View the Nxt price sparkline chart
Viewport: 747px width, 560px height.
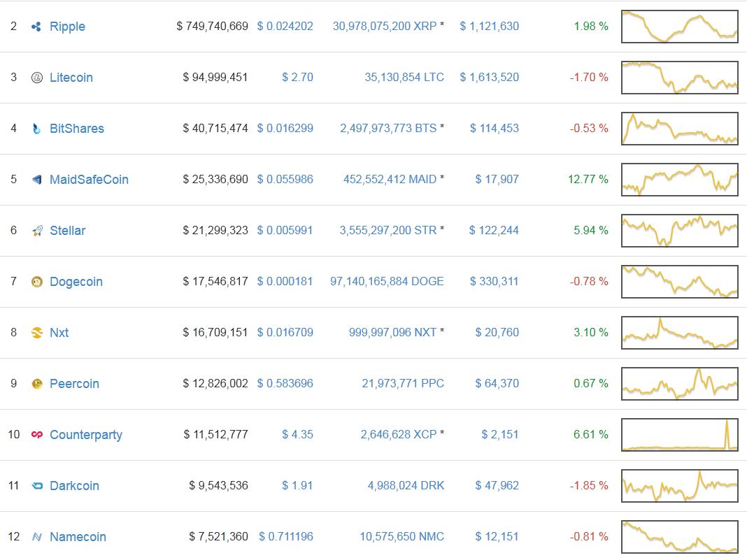point(680,333)
